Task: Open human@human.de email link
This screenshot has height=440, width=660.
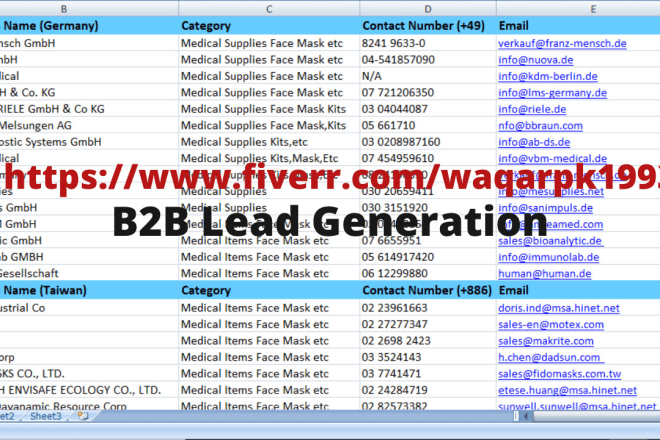Action: [545, 273]
